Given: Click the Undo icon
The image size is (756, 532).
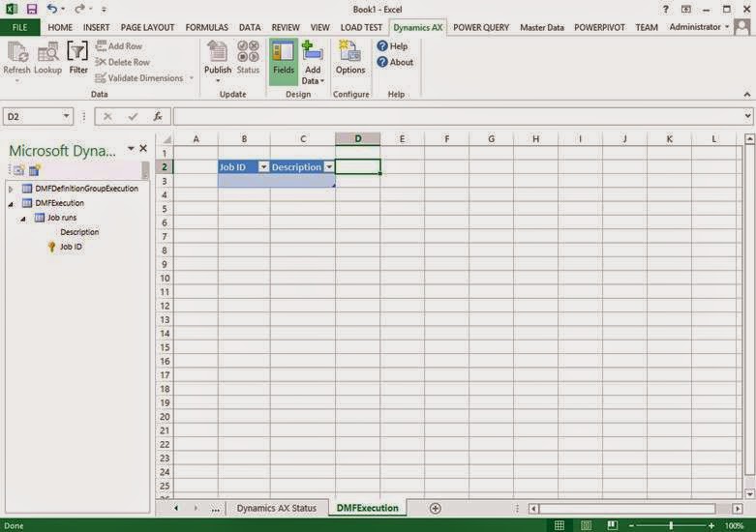Looking at the screenshot, I should 52,9.
